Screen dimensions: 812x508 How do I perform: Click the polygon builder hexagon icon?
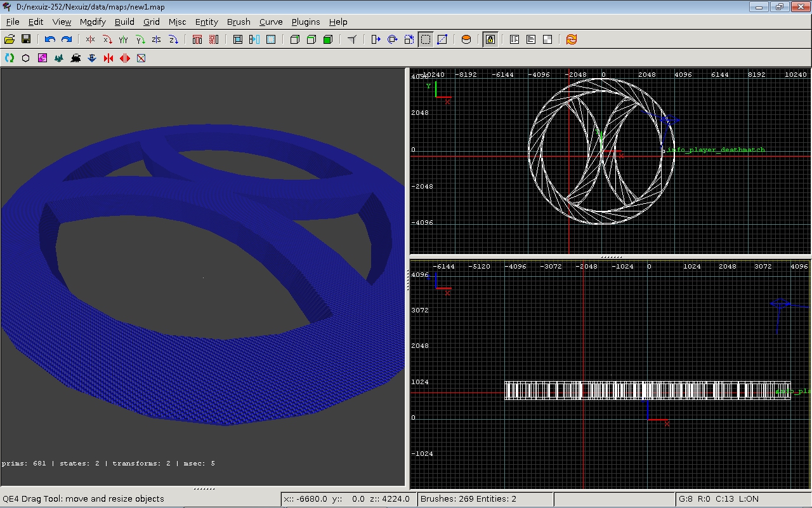(x=26, y=58)
